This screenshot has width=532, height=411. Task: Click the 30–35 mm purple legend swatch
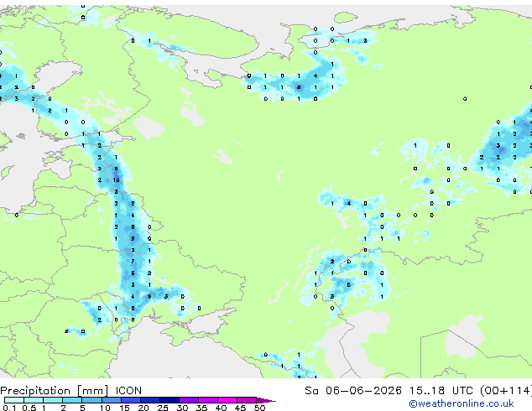[x=189, y=400]
